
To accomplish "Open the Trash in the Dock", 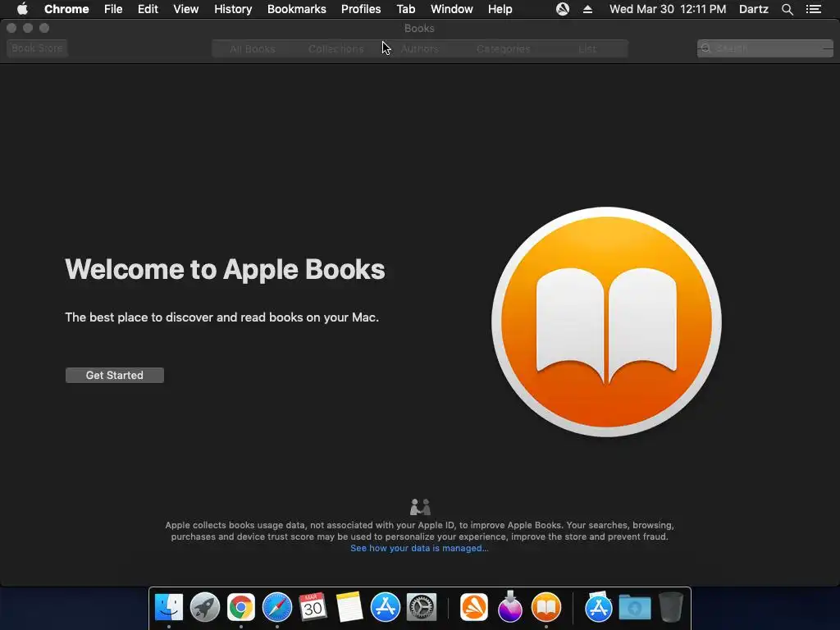I will tap(671, 608).
